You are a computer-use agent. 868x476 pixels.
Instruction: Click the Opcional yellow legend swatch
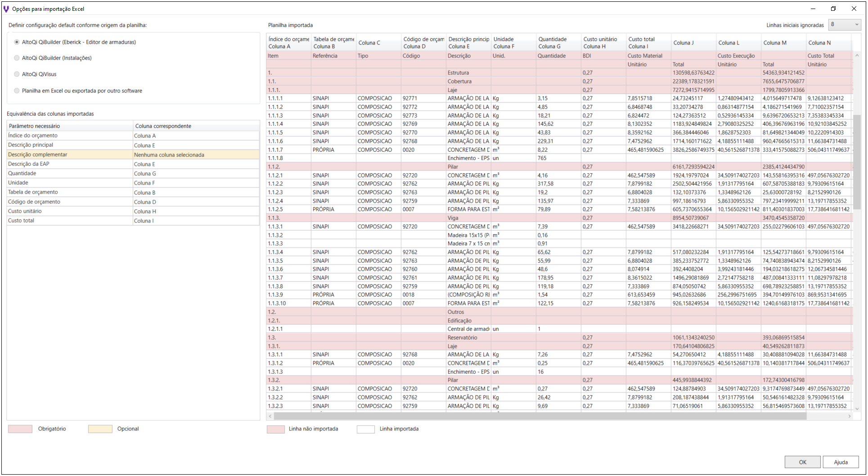[100, 429]
